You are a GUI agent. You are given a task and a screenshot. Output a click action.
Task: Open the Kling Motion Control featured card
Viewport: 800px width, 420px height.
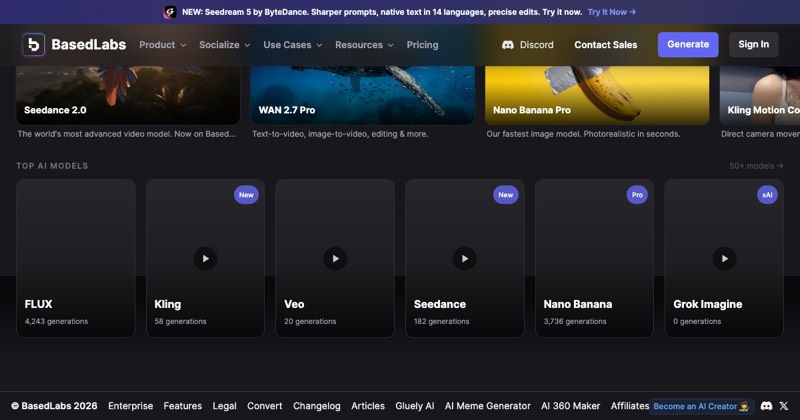[760, 95]
